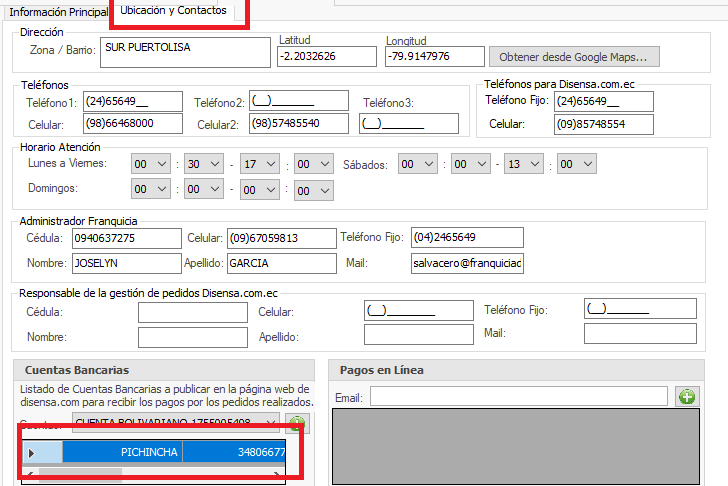Select row arrow of the PICHINCHA account

(31, 453)
